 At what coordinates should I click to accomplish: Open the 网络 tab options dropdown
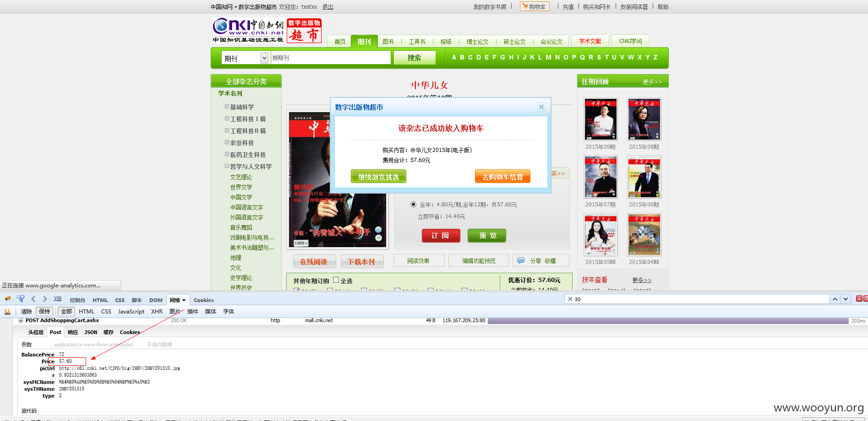coord(184,300)
